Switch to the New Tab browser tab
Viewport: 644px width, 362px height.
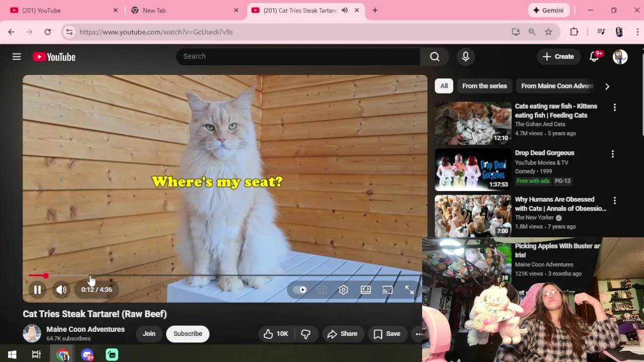coord(184,11)
